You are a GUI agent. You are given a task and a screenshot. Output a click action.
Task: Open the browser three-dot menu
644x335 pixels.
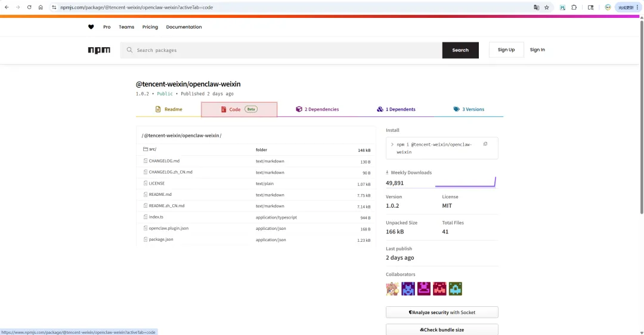(x=637, y=7)
